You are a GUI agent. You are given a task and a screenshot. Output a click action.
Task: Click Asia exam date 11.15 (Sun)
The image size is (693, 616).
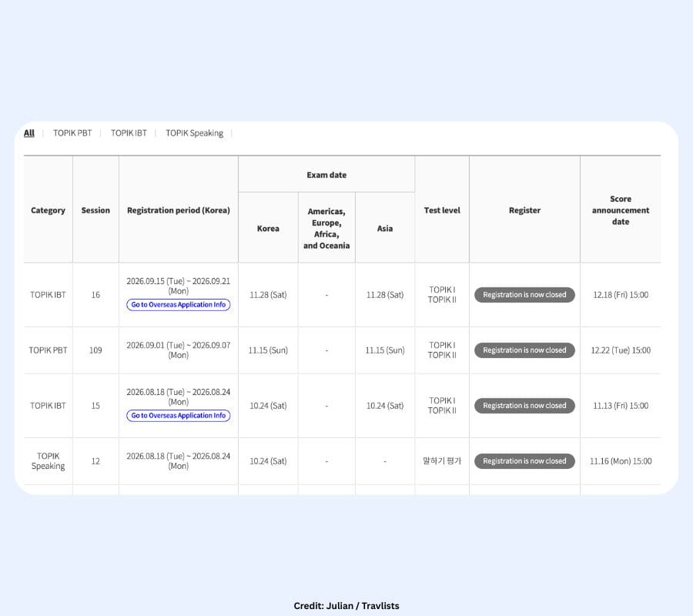tap(385, 350)
